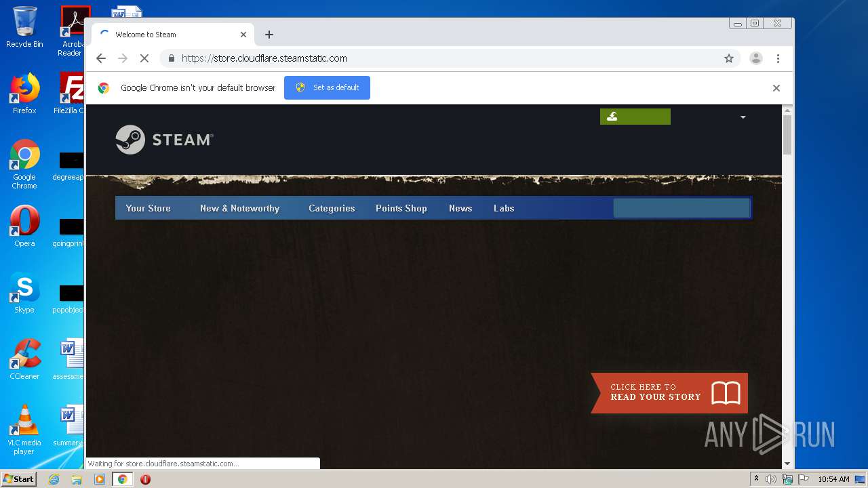
Task: Open a new tab
Action: 269,35
